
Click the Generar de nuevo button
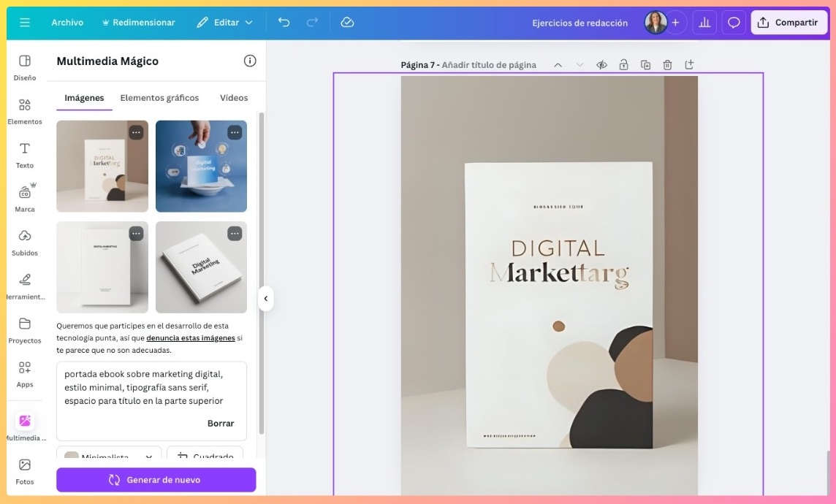156,480
